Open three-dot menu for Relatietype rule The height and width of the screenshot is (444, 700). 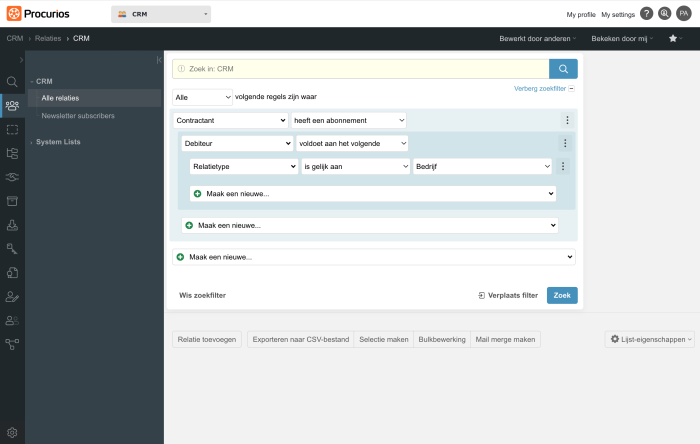coord(562,166)
